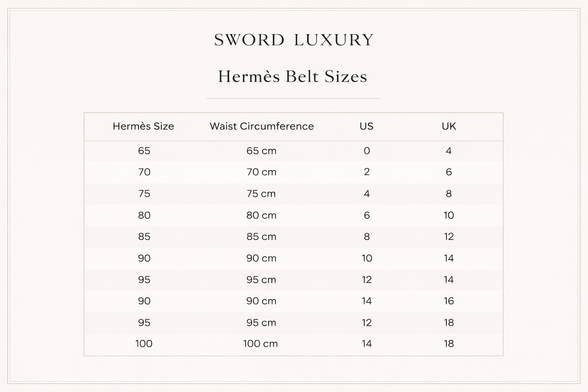588x392 pixels.
Task: Select UK size 6 cell
Action: pos(449,172)
